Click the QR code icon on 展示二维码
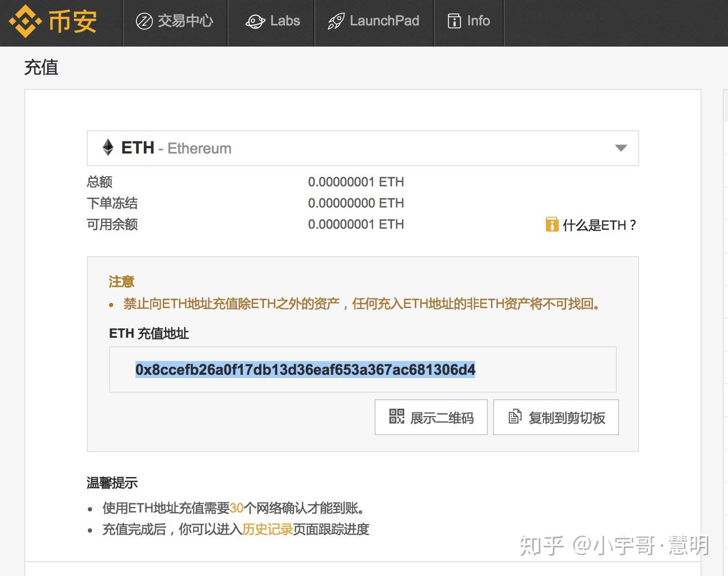The image size is (728, 576). coord(396,417)
